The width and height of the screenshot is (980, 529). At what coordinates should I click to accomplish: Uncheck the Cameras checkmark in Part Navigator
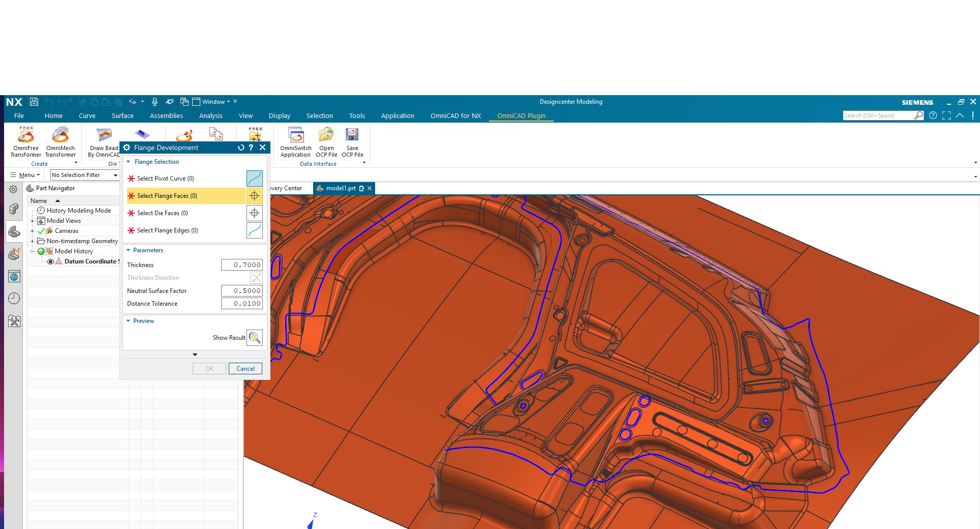click(x=41, y=230)
